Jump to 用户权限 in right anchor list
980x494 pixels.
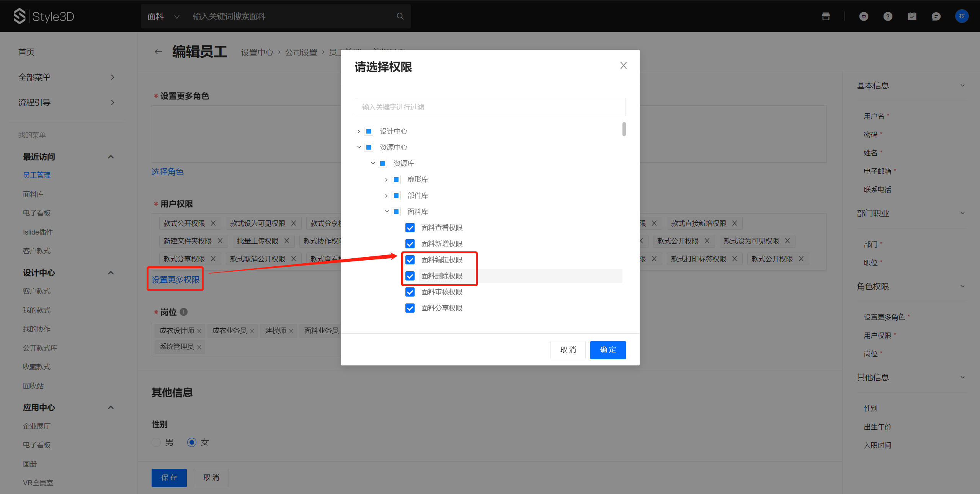pyautogui.click(x=877, y=335)
